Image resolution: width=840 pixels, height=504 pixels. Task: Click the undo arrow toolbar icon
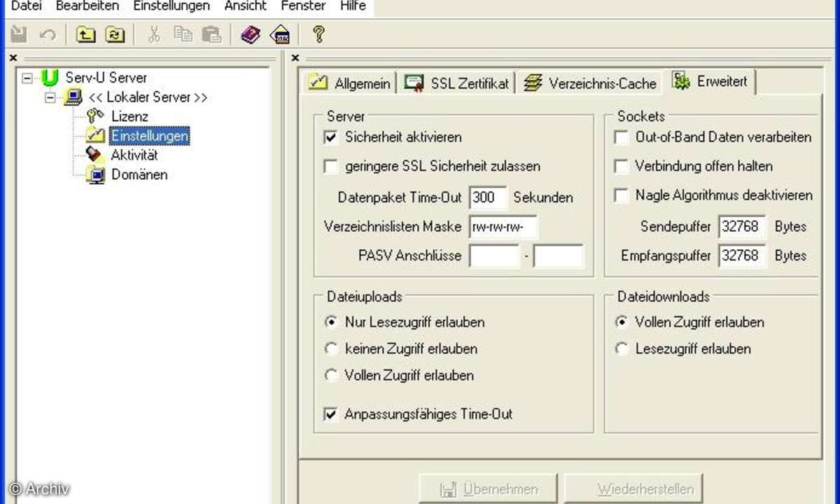(48, 34)
